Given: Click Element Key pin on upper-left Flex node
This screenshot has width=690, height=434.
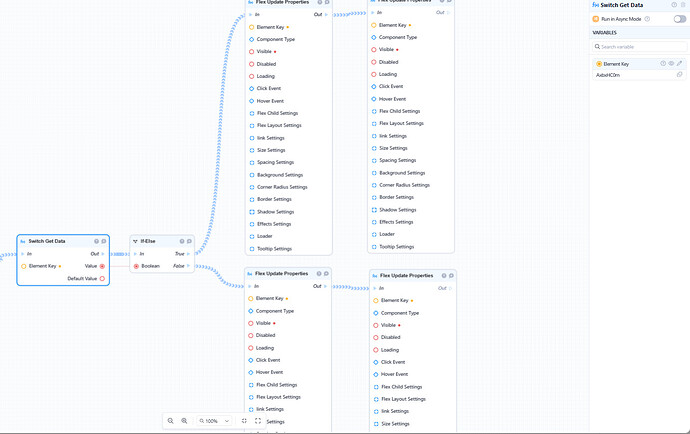Looking at the screenshot, I should click(252, 27).
